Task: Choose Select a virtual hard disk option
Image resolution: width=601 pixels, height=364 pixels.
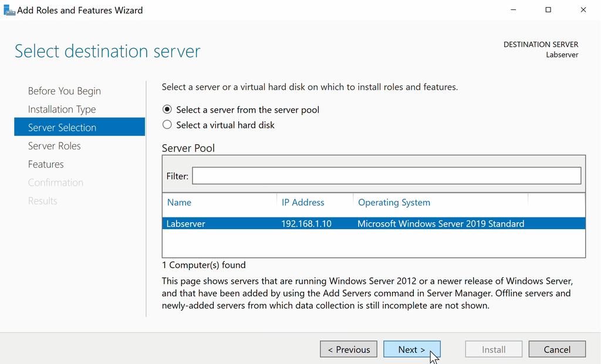Action: tap(167, 125)
